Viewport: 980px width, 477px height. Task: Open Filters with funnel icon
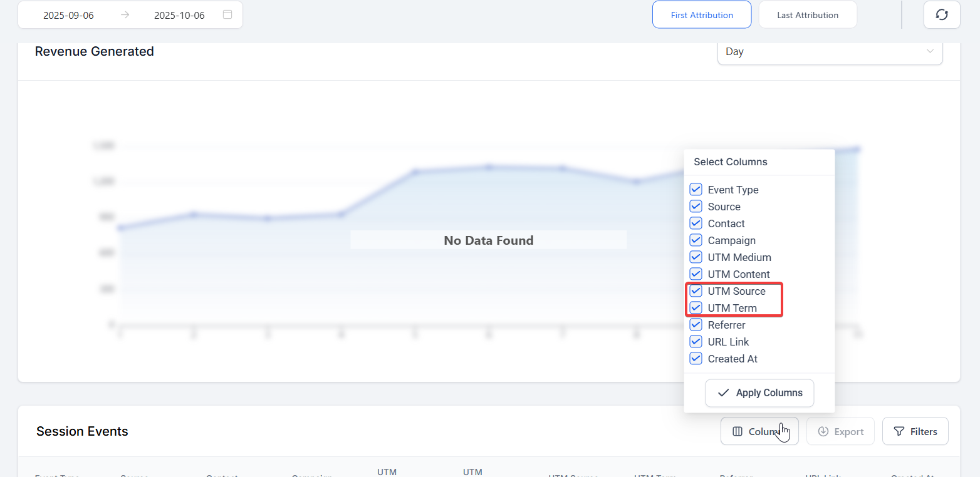point(915,431)
